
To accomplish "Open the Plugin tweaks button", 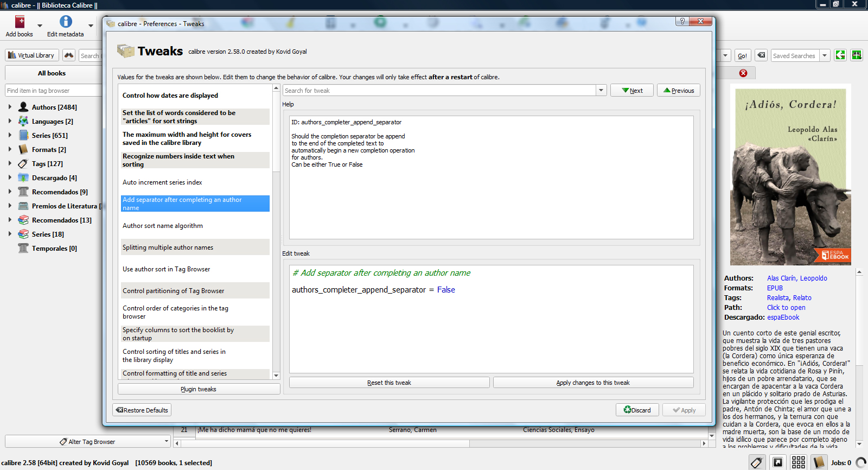I will click(x=199, y=389).
